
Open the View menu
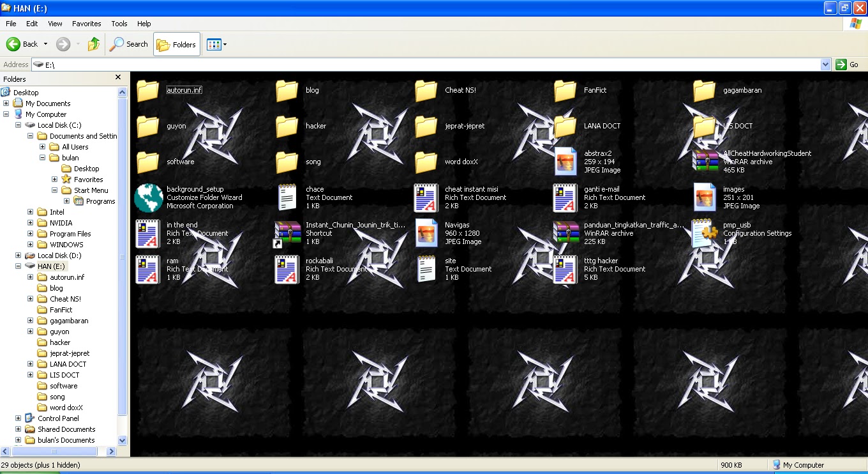(x=56, y=24)
